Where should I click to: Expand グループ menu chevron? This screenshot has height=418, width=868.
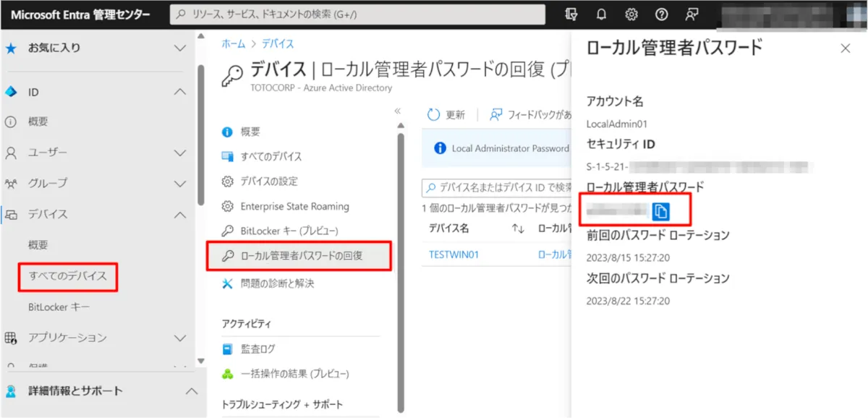181,183
